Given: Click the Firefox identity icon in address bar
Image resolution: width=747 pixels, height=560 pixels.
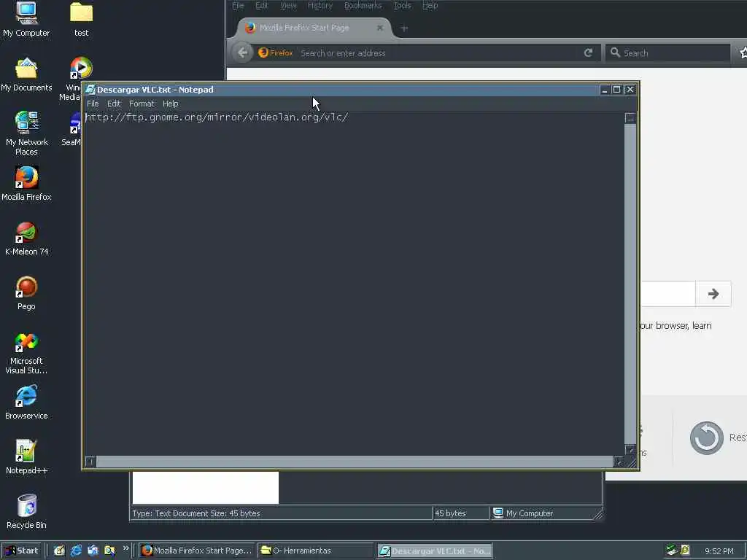Looking at the screenshot, I should (x=275, y=52).
